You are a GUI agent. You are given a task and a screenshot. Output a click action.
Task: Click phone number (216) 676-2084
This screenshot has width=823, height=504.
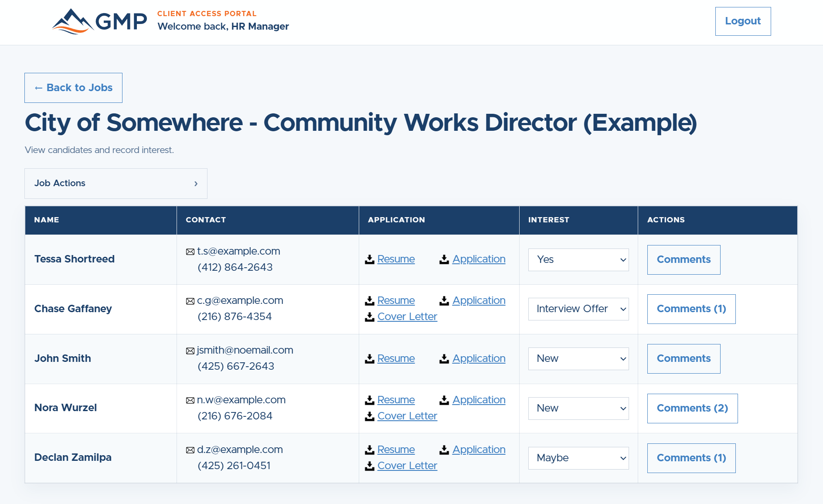[x=235, y=416]
